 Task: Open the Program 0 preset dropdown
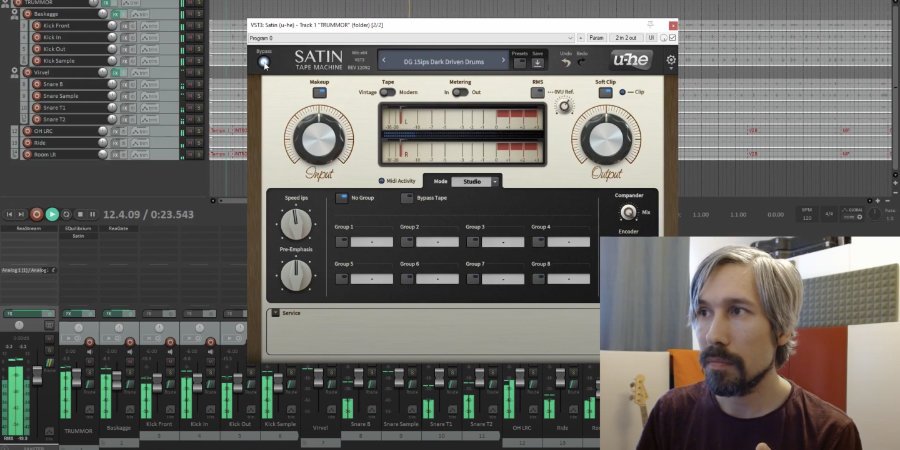[411, 38]
